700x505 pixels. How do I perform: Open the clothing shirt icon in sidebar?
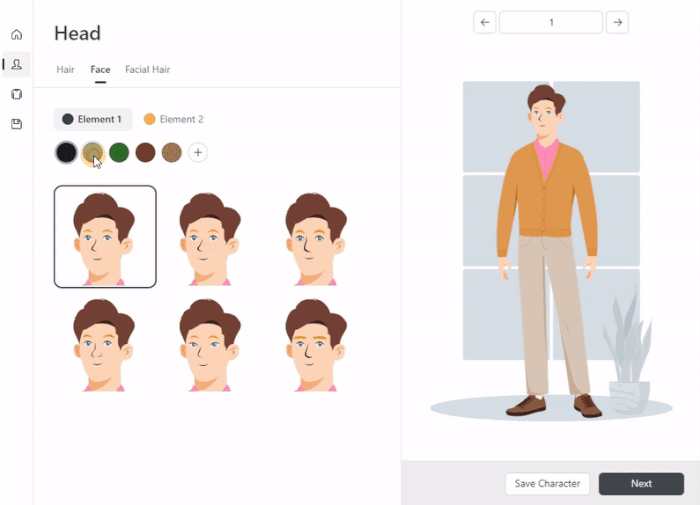pos(16,94)
